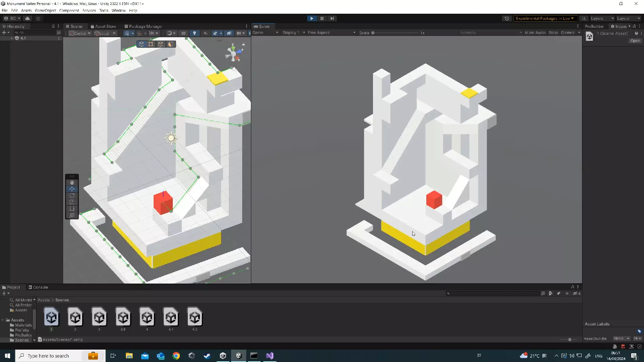
Task: Choose ProBuilder face selection mode
Action: point(170,44)
